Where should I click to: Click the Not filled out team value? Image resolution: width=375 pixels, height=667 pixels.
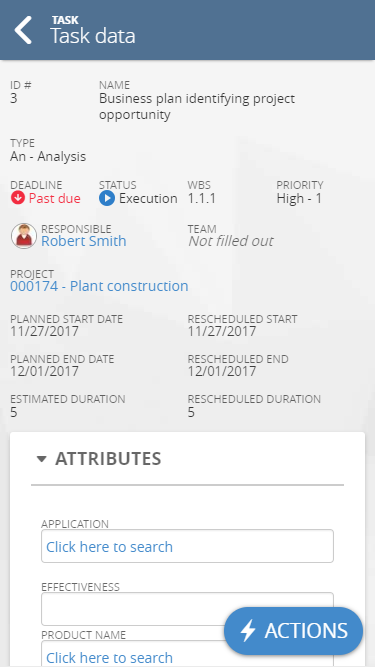pyautogui.click(x=230, y=241)
